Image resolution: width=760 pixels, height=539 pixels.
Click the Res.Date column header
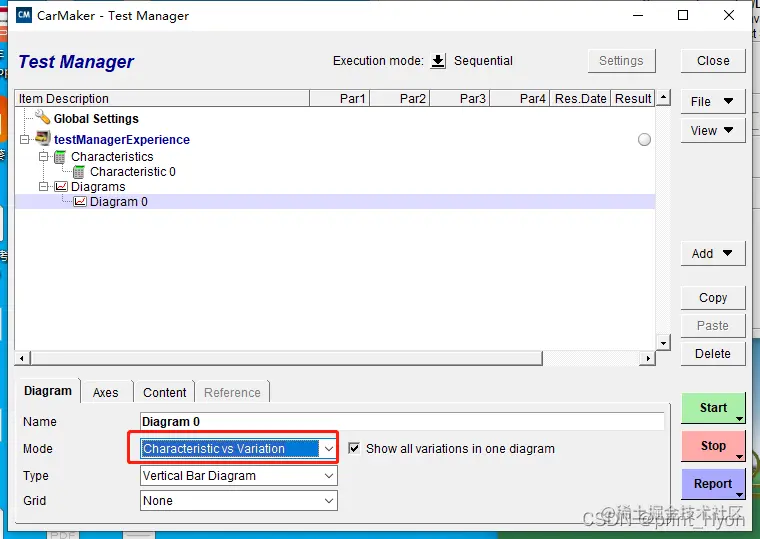(581, 99)
